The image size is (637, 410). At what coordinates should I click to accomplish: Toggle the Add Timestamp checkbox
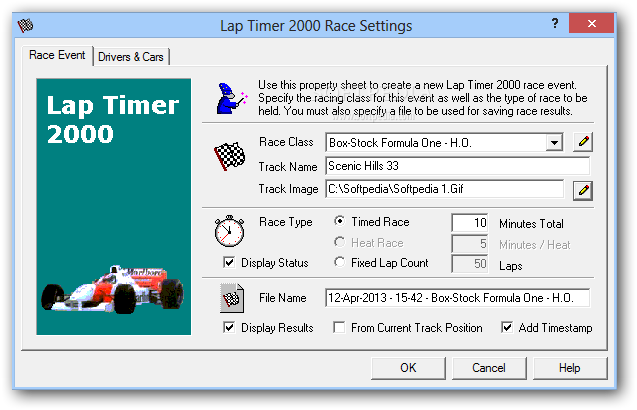point(507,327)
